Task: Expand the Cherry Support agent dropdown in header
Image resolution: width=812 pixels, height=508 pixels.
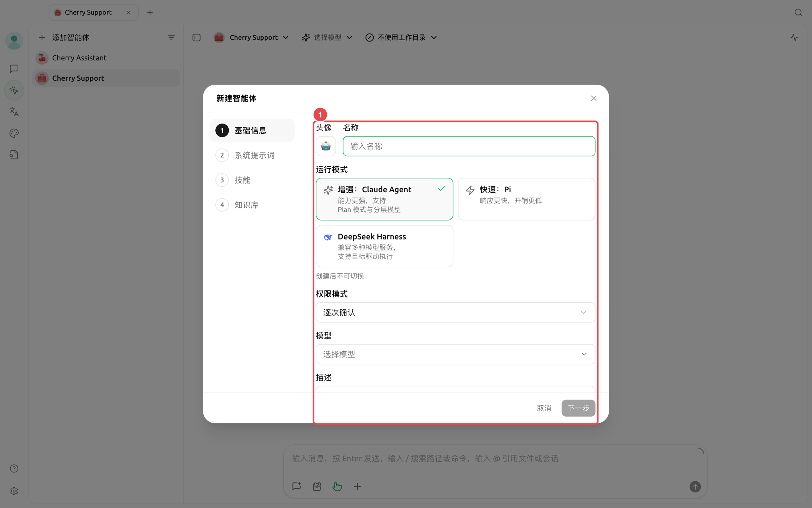Action: point(252,37)
